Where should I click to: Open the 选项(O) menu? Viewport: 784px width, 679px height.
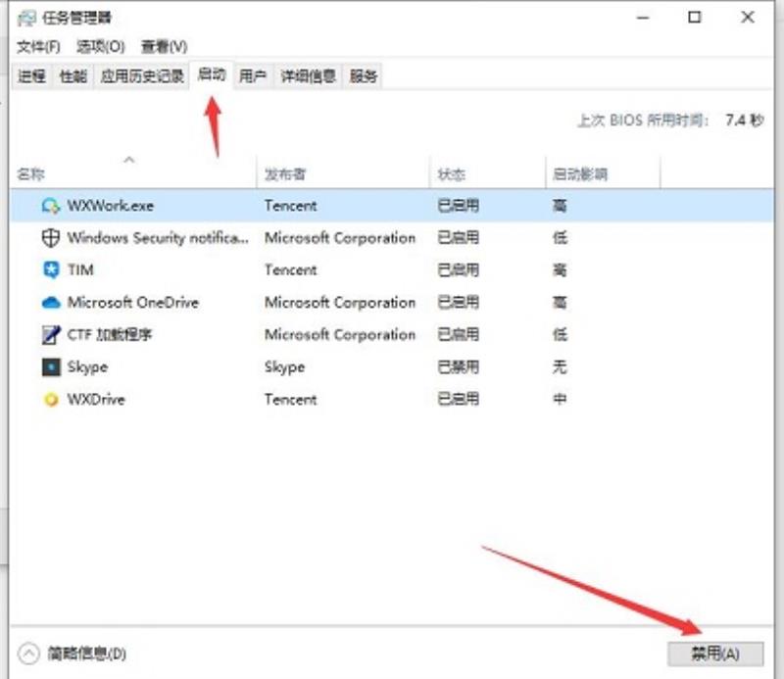click(101, 47)
